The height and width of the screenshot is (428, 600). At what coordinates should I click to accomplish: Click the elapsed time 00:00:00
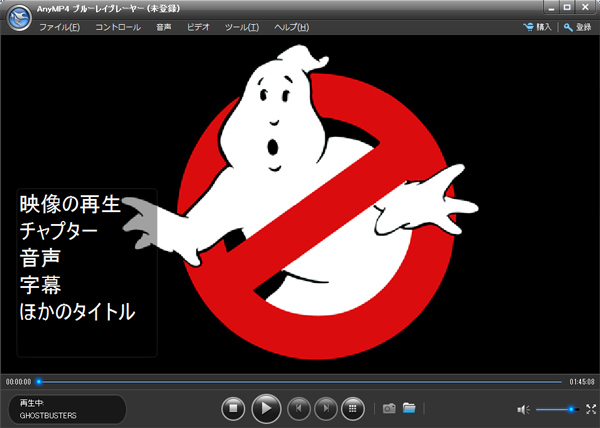click(x=18, y=382)
